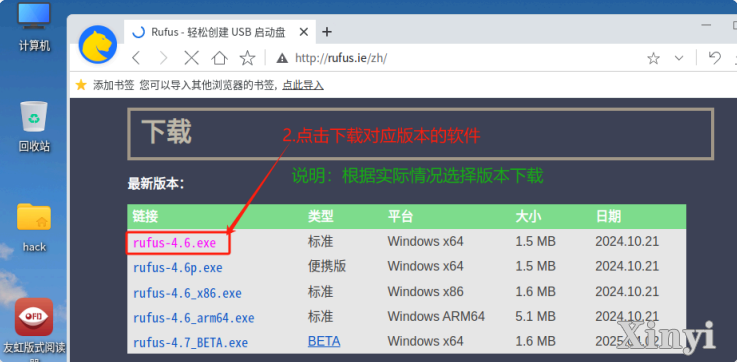This screenshot has height=362, width=737.
Task: Open the BETA type link
Action: [324, 341]
